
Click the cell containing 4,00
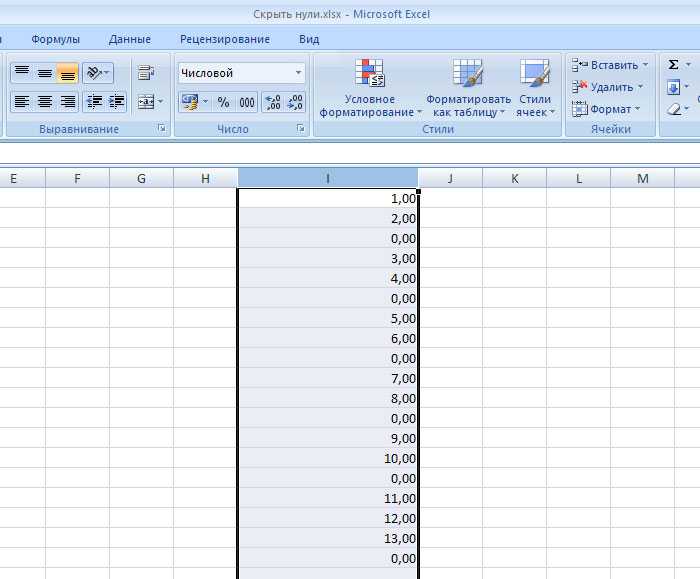click(x=328, y=278)
